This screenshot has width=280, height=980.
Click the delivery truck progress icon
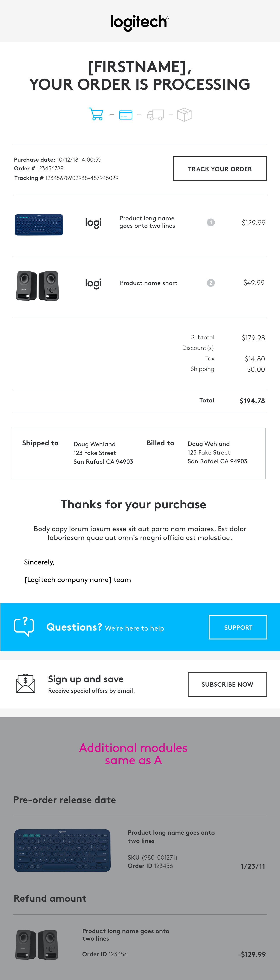point(155,115)
